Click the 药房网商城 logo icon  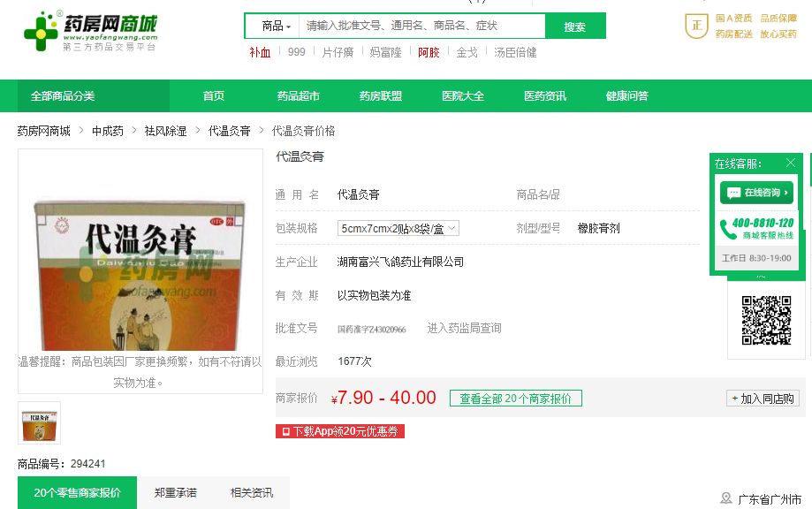click(x=41, y=31)
